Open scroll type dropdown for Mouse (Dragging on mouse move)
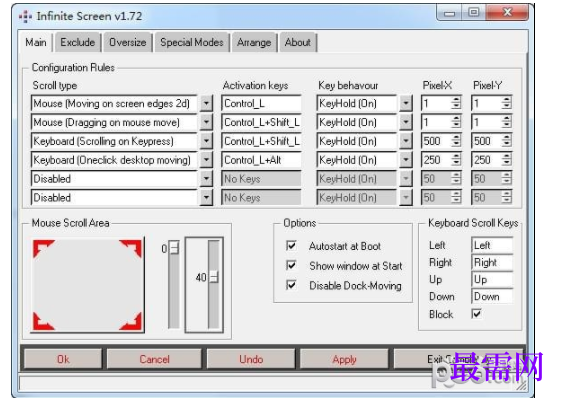 click(206, 122)
